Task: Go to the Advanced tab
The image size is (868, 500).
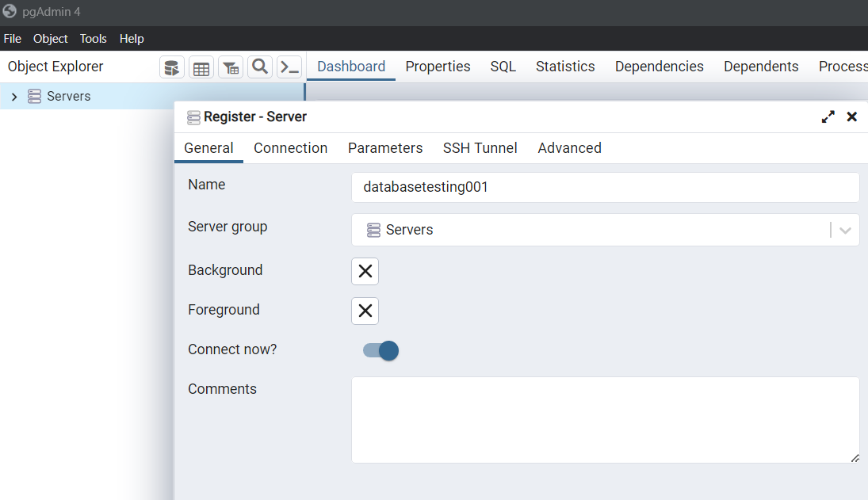Action: pyautogui.click(x=570, y=148)
